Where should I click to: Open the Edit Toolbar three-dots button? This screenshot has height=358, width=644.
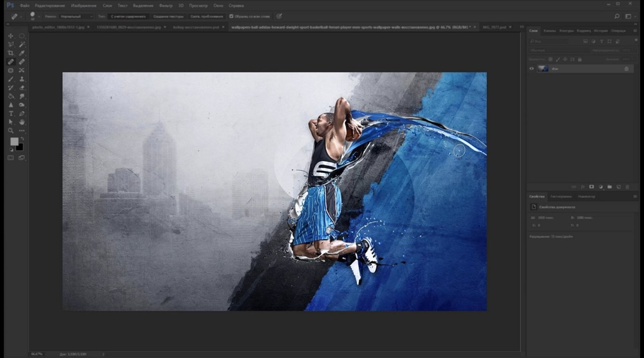[x=22, y=130]
